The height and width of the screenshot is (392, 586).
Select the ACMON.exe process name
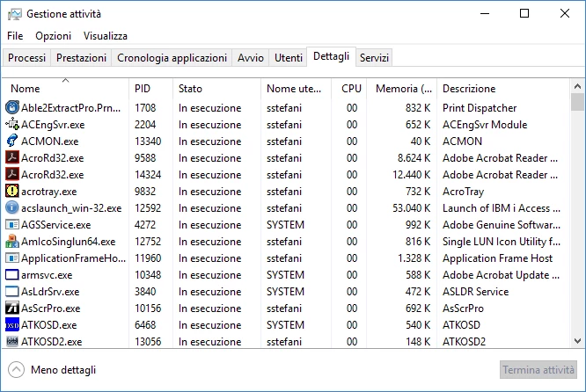click(49, 142)
